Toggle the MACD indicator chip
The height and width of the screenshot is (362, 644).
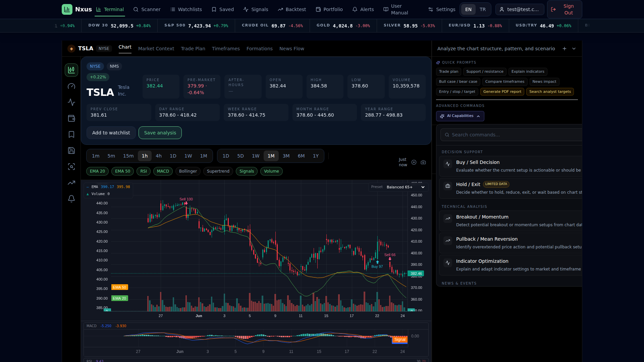(163, 171)
